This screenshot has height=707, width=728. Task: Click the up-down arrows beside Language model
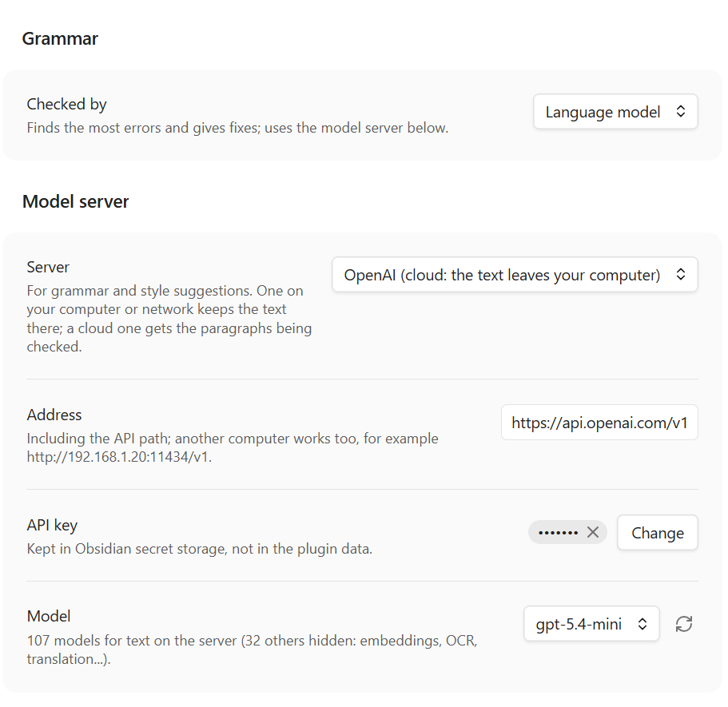point(681,111)
